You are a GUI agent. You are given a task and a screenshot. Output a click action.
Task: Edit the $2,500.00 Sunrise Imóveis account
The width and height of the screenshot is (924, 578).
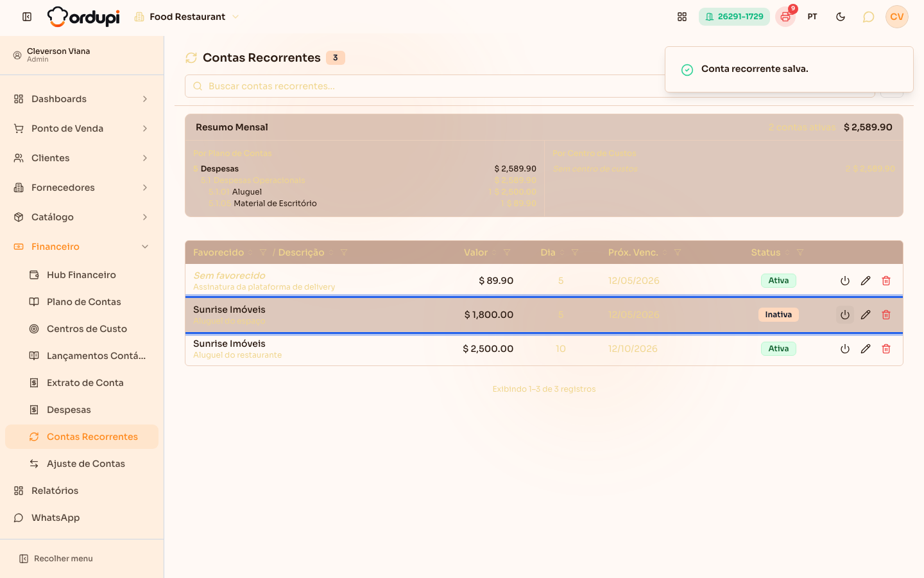tap(866, 349)
